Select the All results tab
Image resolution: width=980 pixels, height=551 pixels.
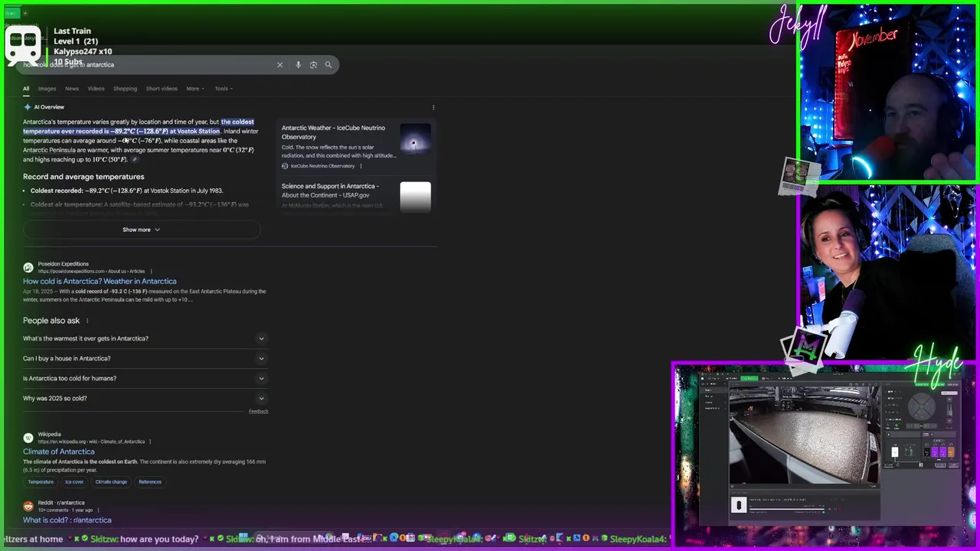point(26,89)
